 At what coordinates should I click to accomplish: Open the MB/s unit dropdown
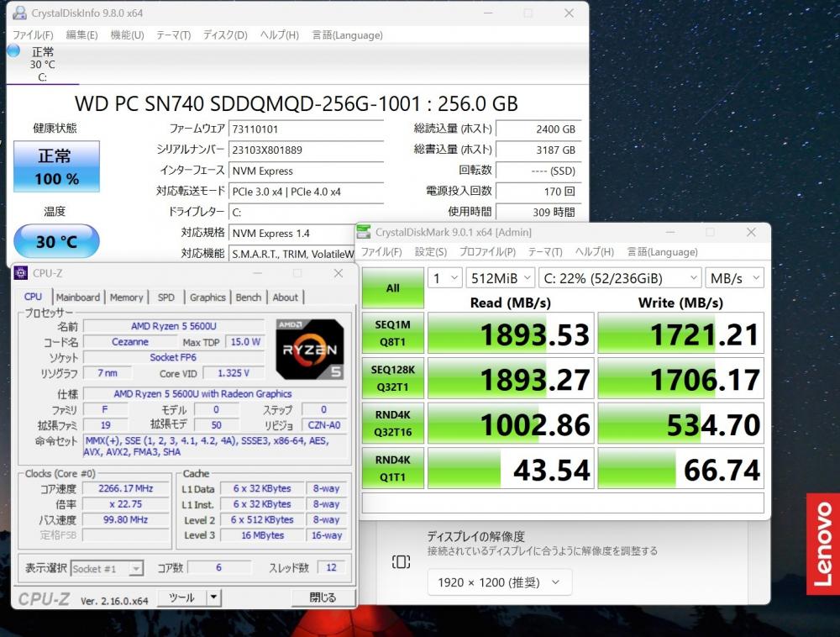(734, 278)
